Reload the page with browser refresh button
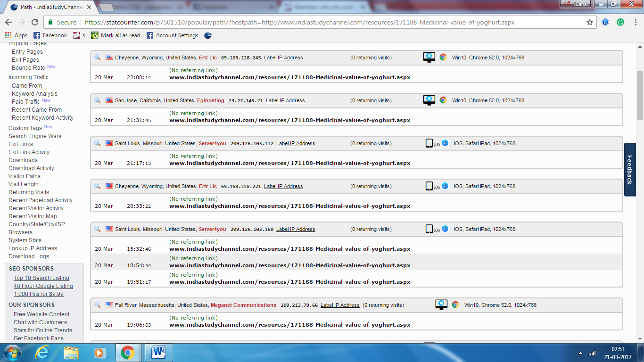The width and height of the screenshot is (644, 362). (x=34, y=22)
